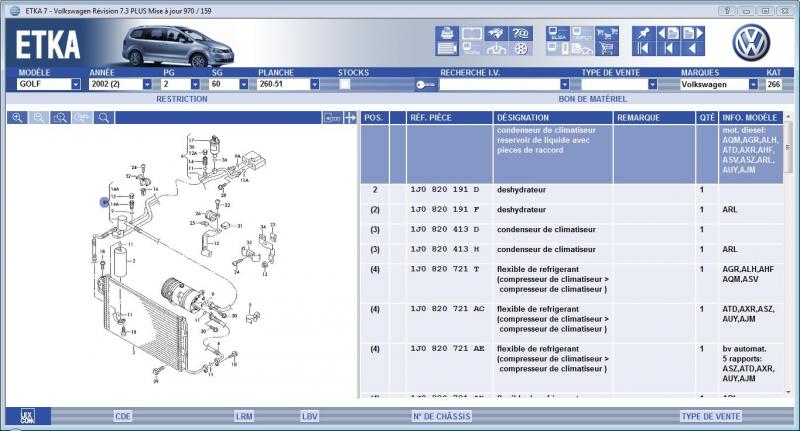
Task: Select part 1J0 820 721 AC
Action: 447,309
